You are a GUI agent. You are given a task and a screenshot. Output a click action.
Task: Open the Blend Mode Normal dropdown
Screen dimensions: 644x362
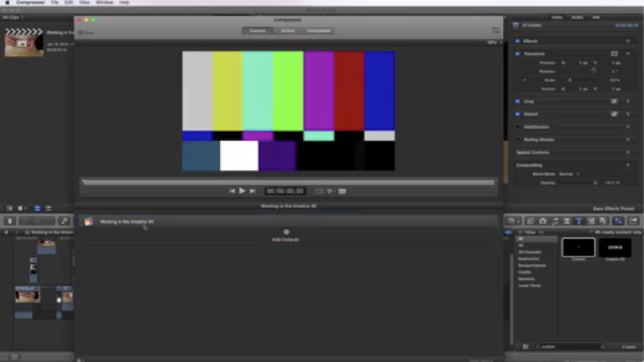[569, 174]
